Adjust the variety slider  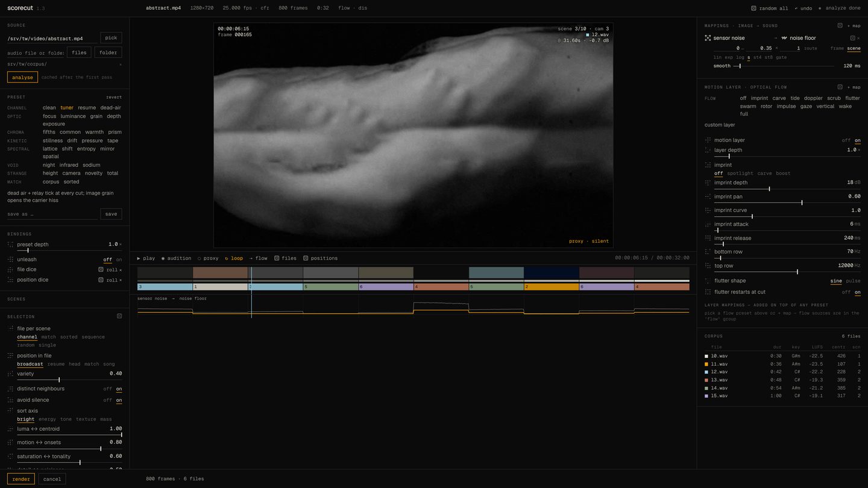pyautogui.click(x=69, y=380)
